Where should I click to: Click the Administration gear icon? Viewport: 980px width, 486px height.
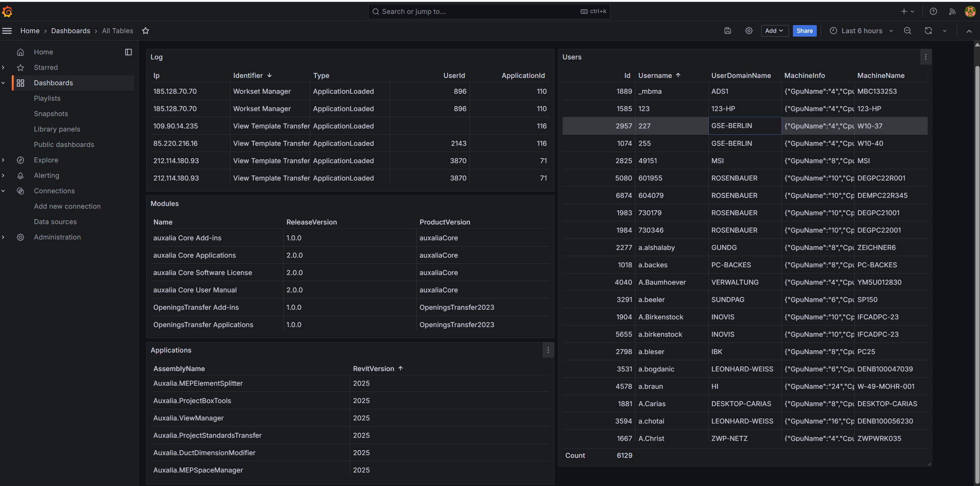(20, 237)
